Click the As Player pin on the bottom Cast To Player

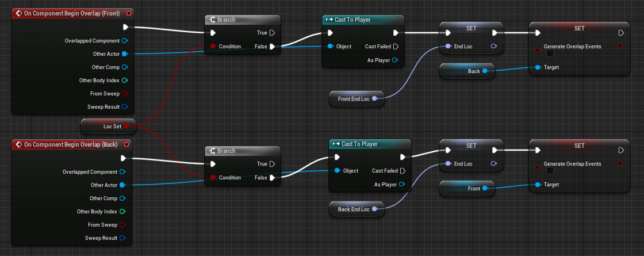coord(402,185)
